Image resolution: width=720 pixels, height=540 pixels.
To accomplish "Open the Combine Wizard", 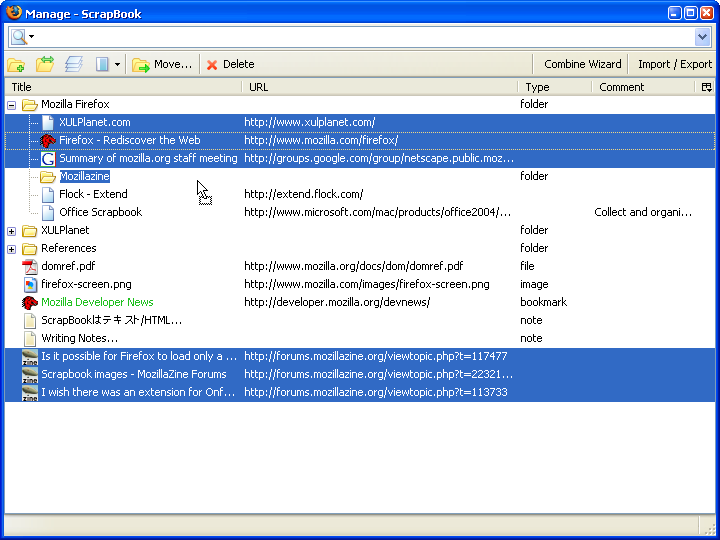I will click(582, 64).
